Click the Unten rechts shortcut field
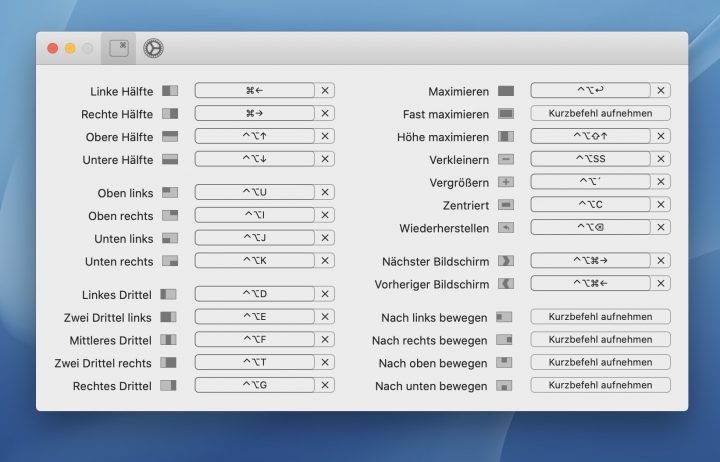Viewport: 720px width, 462px height. coord(255,260)
